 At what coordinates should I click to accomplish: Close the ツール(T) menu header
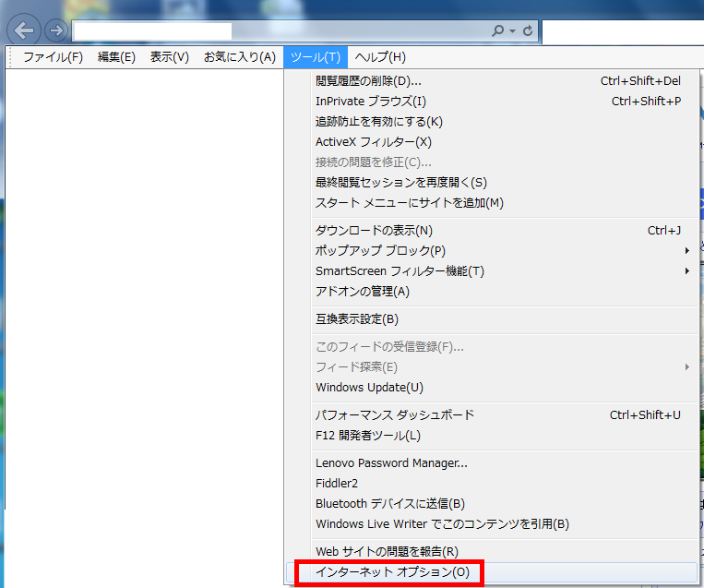click(x=316, y=57)
